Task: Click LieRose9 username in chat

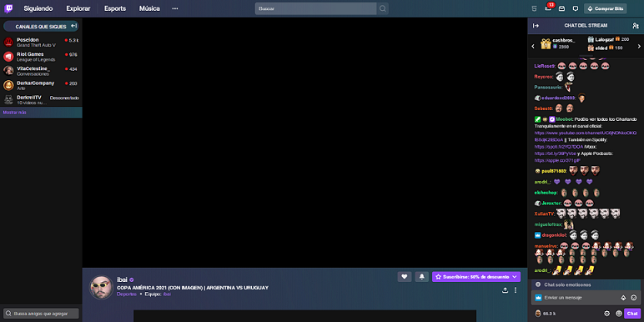Action: pos(544,66)
